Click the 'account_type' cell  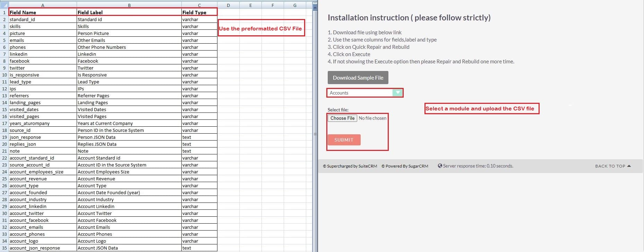[x=43, y=186]
